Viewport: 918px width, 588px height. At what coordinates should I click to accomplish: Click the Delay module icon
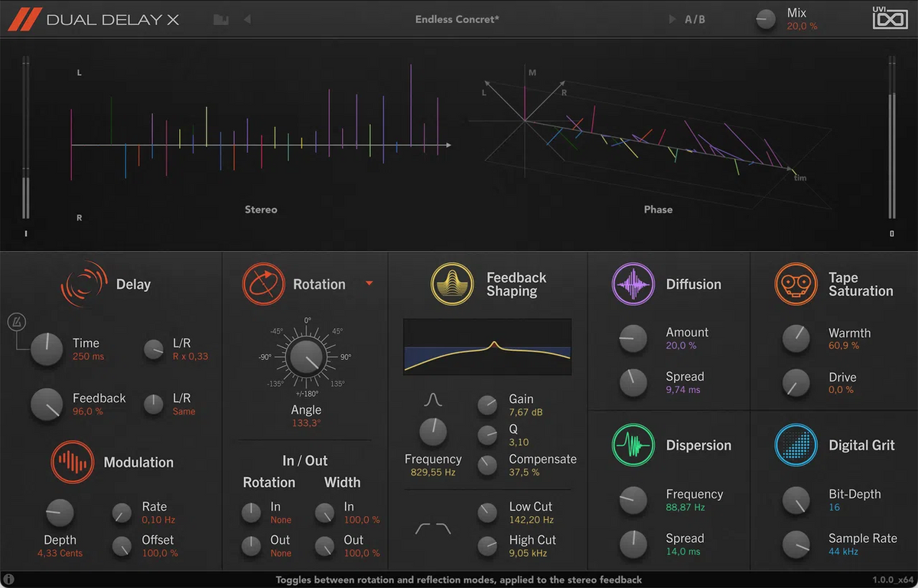tap(84, 284)
